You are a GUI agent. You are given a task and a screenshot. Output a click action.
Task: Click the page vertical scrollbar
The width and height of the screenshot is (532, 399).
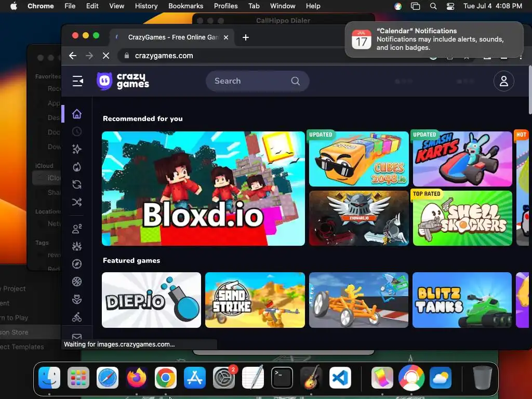coord(529,90)
